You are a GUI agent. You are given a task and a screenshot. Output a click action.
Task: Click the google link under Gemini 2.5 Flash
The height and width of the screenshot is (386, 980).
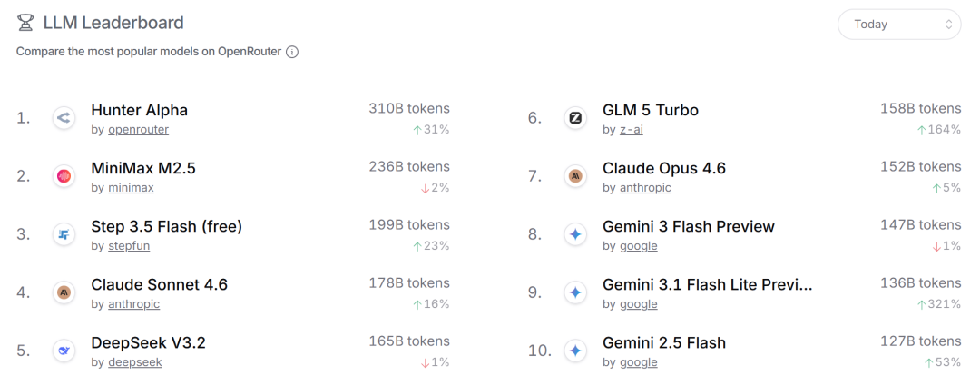[638, 362]
